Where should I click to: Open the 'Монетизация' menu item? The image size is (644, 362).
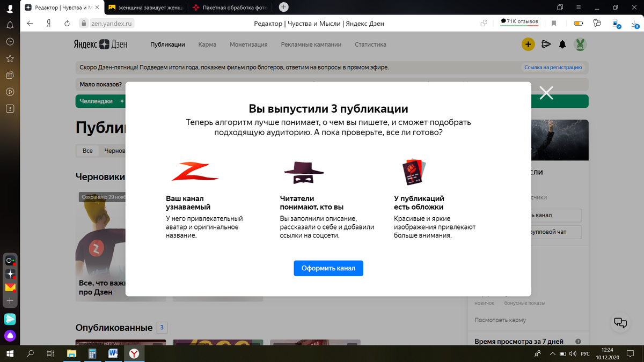click(248, 45)
